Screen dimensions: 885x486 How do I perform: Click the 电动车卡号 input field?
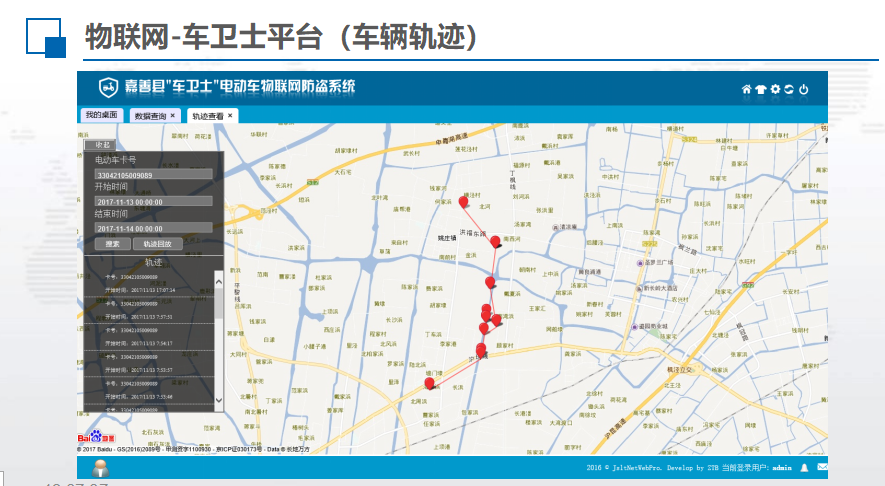[x=153, y=174]
